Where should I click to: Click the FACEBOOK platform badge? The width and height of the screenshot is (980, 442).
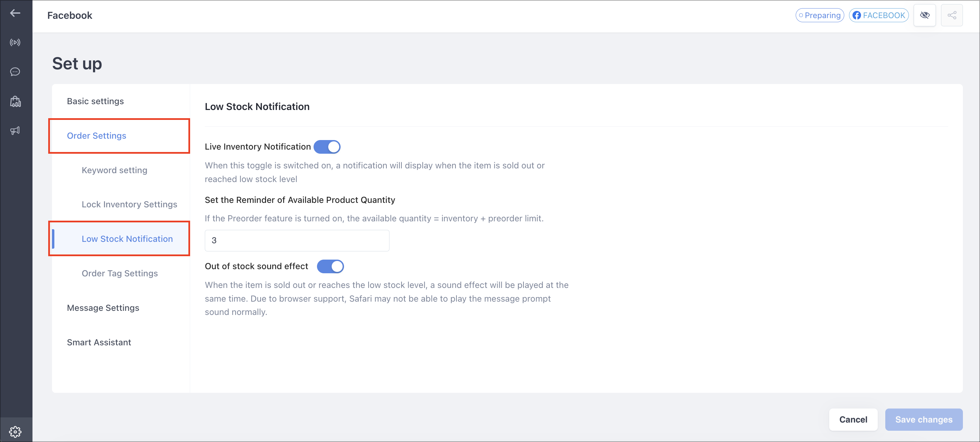point(879,15)
